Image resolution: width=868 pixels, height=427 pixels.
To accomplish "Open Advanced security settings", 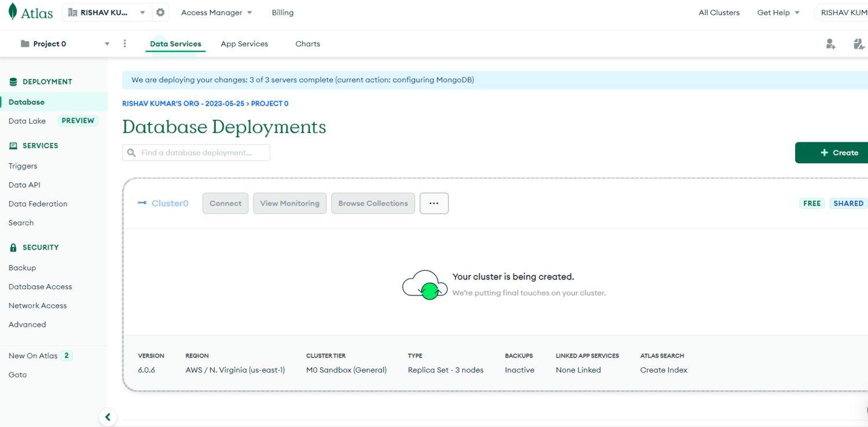I will pyautogui.click(x=27, y=325).
